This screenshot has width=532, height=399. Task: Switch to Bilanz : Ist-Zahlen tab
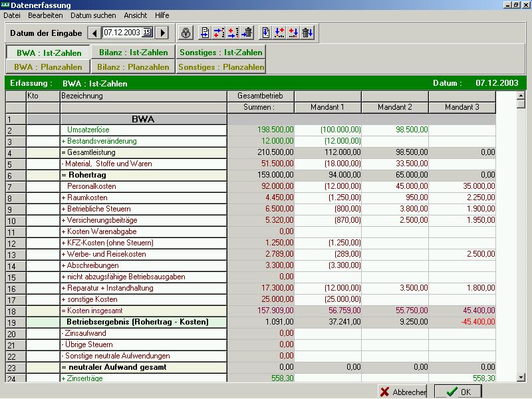(x=134, y=53)
